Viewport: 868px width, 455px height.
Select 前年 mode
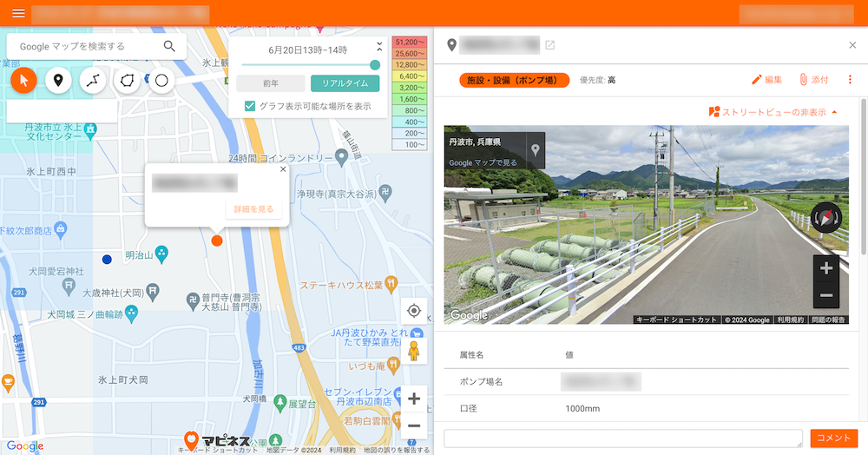[271, 83]
